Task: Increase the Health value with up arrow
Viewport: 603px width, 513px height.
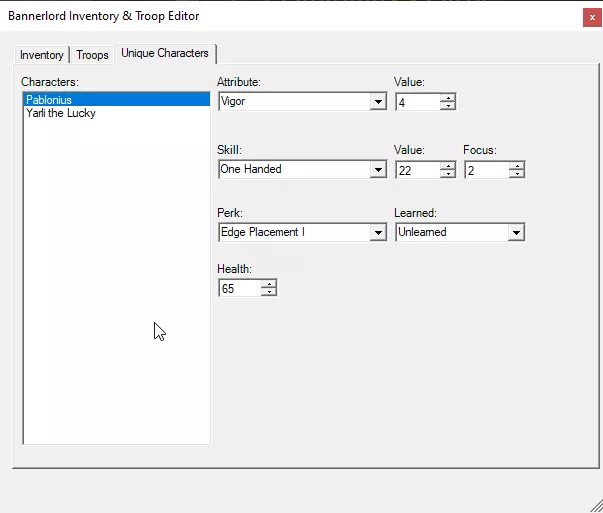Action: tap(269, 284)
